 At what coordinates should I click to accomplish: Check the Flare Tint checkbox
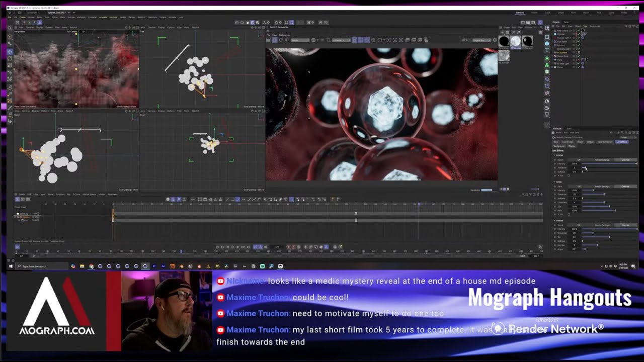coord(569,214)
